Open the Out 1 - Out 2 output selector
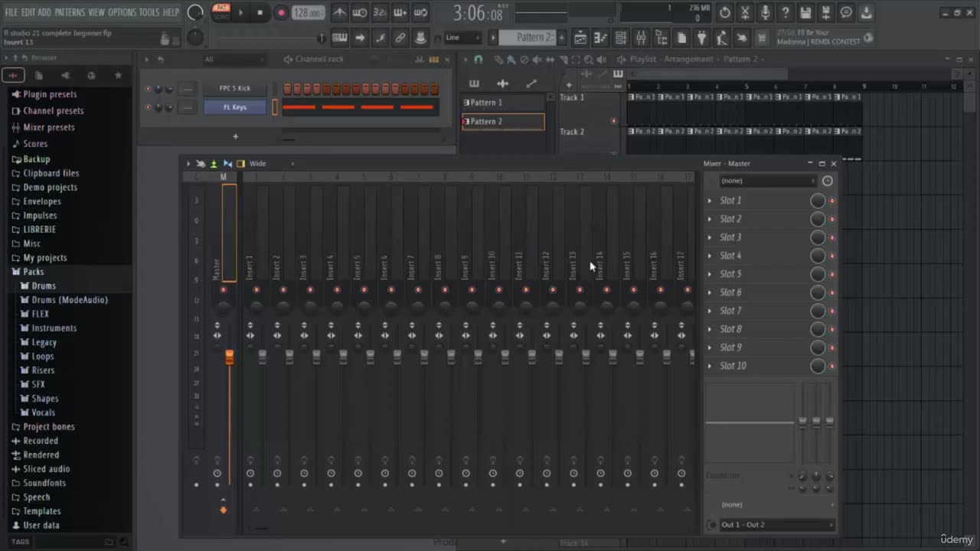The width and height of the screenshot is (980, 551). tap(777, 525)
